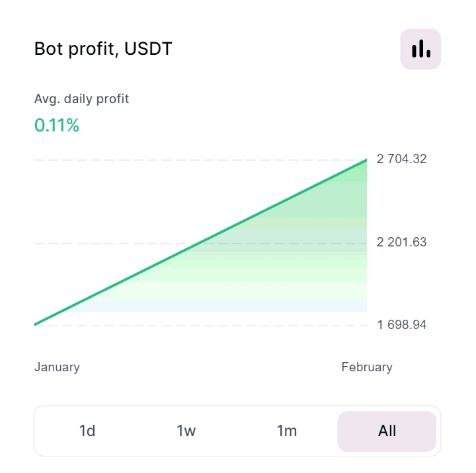Select the 1w time range
This screenshot has height=473, width=476.
click(186, 431)
